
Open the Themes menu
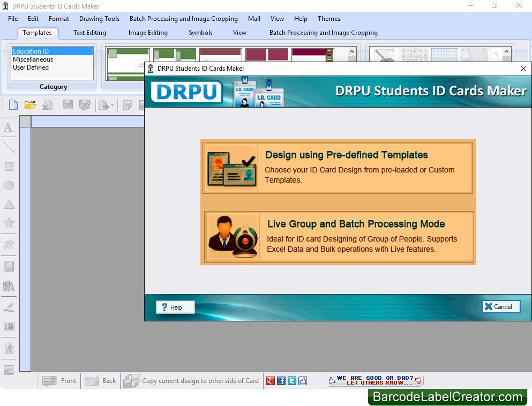point(329,19)
